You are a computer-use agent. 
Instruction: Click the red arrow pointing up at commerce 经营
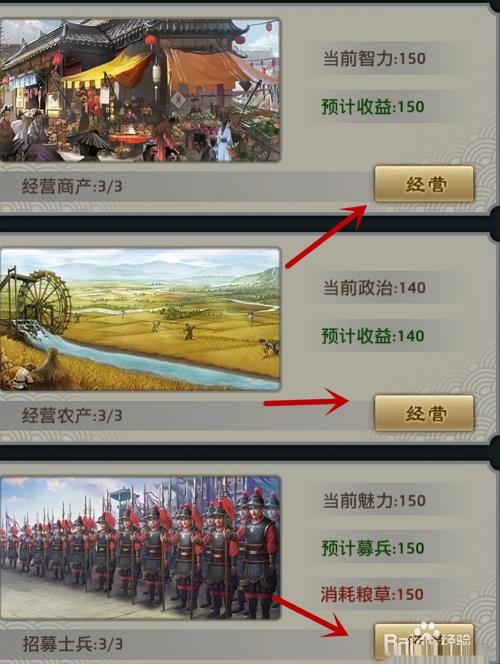pos(326,236)
